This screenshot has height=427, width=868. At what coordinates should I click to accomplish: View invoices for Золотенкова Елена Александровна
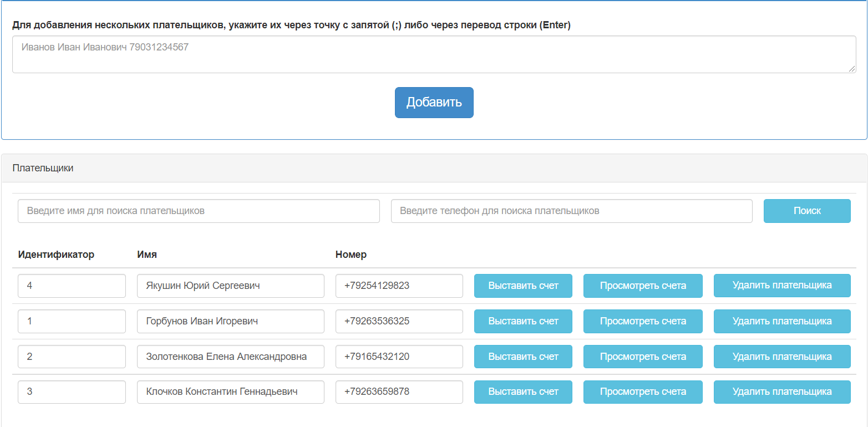(643, 357)
